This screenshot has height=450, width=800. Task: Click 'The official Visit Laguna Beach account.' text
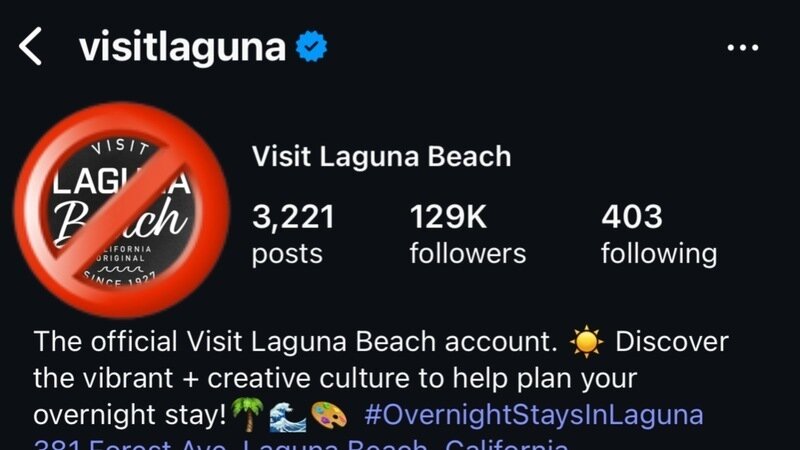coord(295,341)
